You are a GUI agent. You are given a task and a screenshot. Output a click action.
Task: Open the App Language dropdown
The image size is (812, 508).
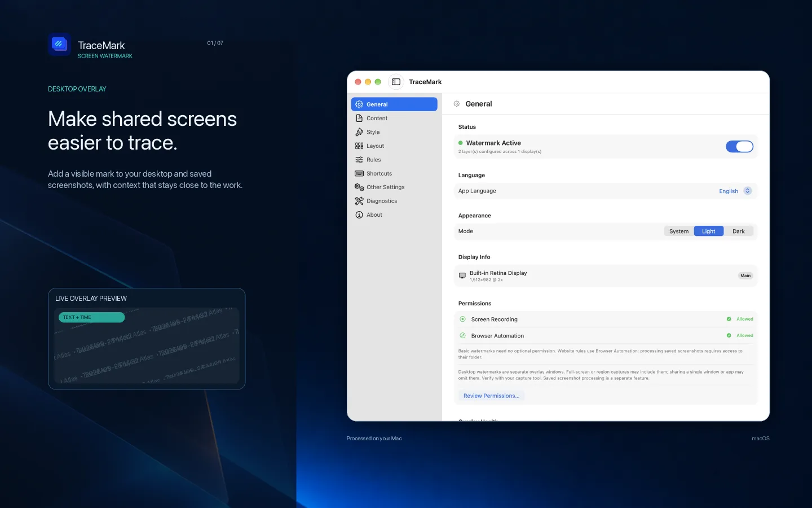coord(735,191)
